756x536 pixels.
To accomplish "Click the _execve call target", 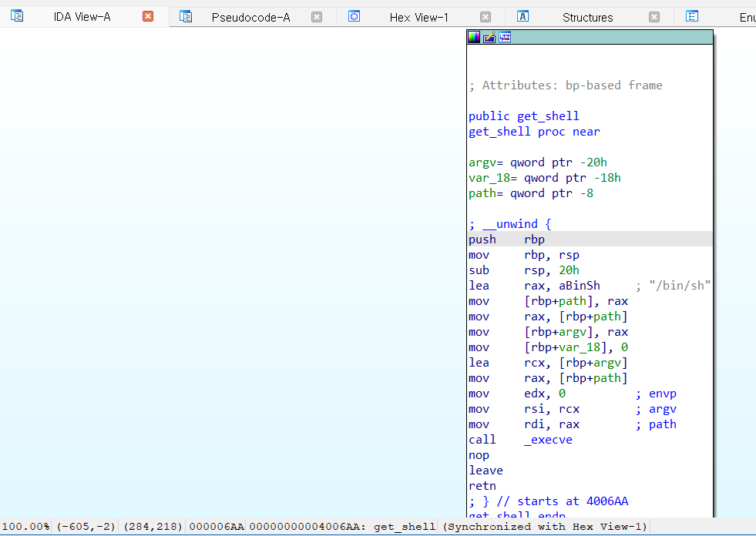I will [x=548, y=440].
